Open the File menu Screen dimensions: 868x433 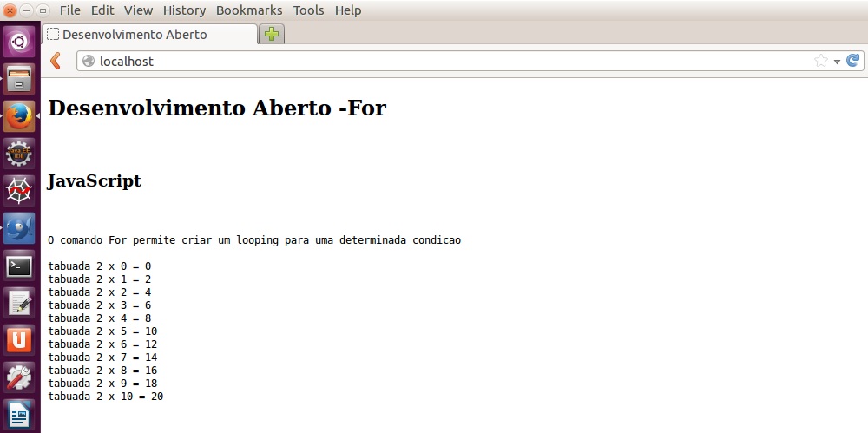(69, 10)
